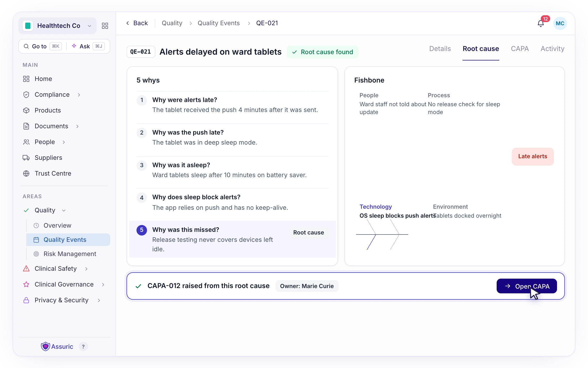Click the Privacy & Security lock icon
The height and width of the screenshot is (368, 588).
[26, 300]
